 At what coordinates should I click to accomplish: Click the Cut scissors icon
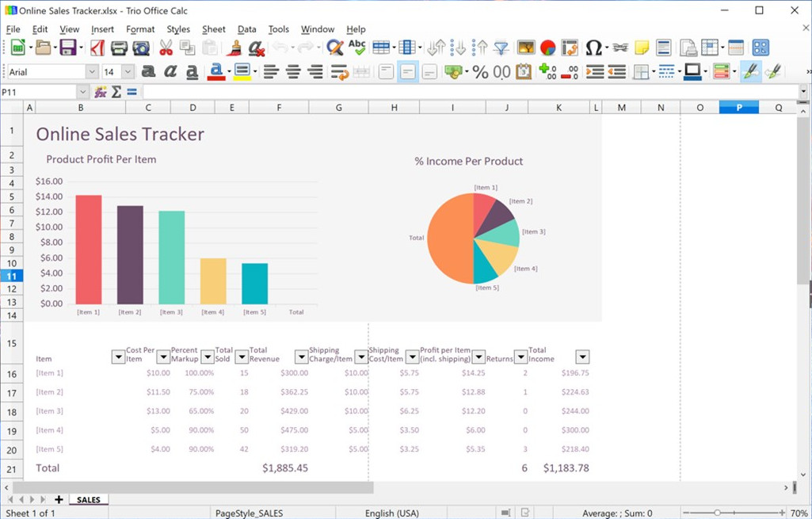tap(166, 48)
